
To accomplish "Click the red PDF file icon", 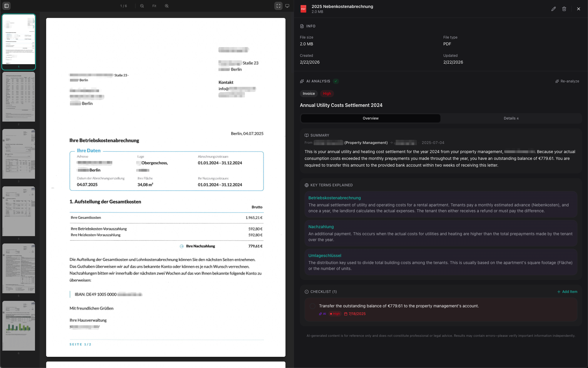I will 303,9.
